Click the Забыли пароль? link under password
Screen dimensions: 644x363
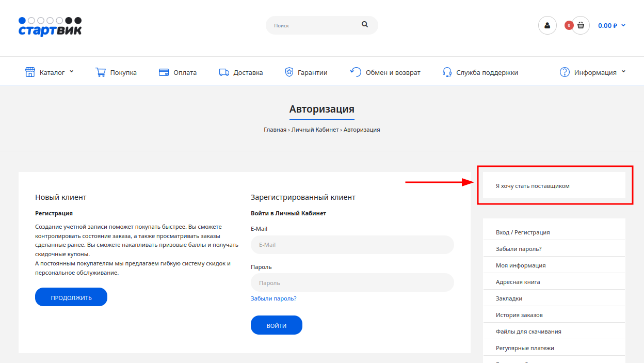[273, 298]
